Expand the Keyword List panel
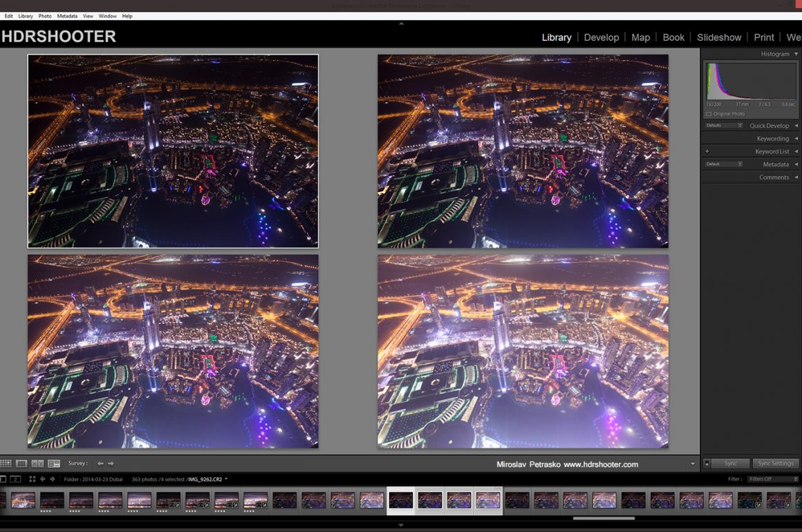Viewport: 802px width, 532px height. 796,151
